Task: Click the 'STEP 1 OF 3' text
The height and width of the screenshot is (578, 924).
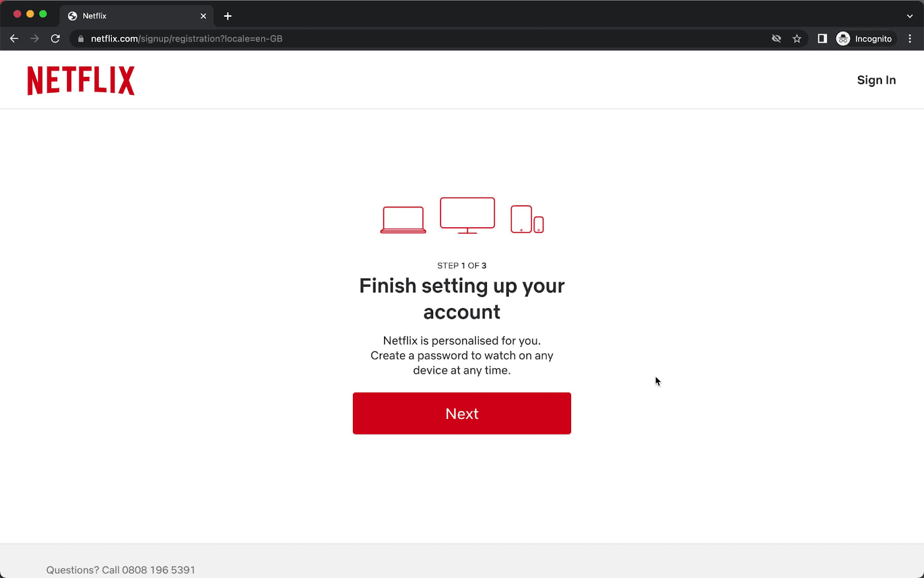Action: coord(462,266)
